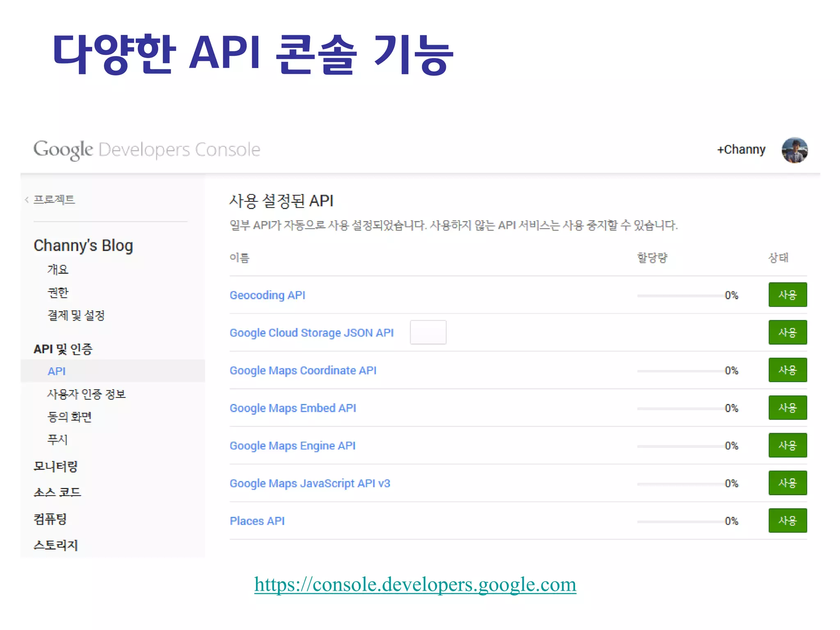
Task: Go back using the 프로젝트 chevron
Action: pos(27,200)
